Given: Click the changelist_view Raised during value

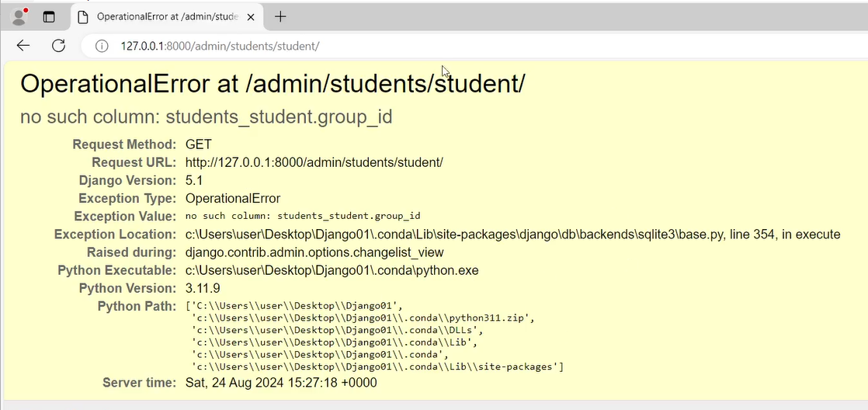Looking at the screenshot, I should pos(314,252).
